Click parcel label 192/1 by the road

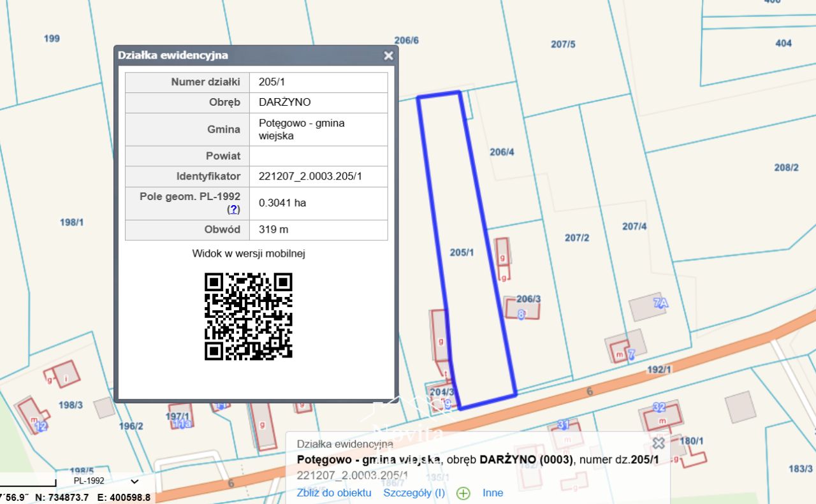pyautogui.click(x=659, y=370)
